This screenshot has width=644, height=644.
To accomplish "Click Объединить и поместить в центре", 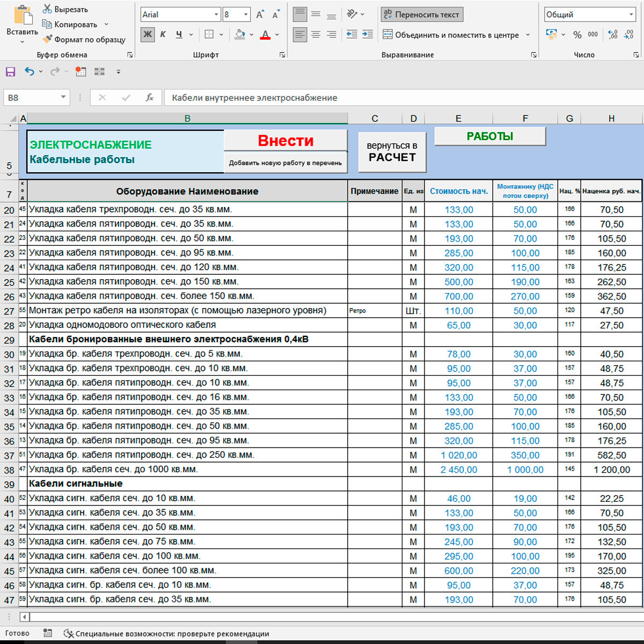I will tap(451, 35).
